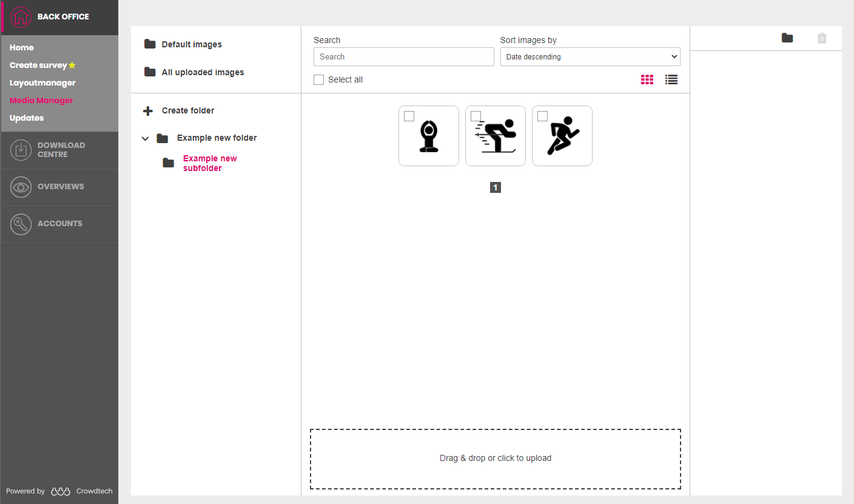Select the skiing figure thumbnail
The image size is (854, 504).
click(x=496, y=136)
